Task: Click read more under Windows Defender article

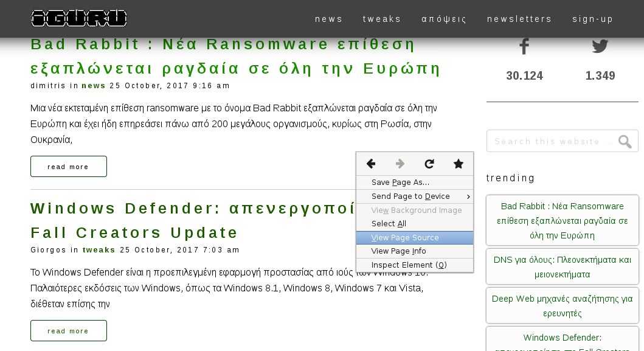Action: click(x=69, y=331)
